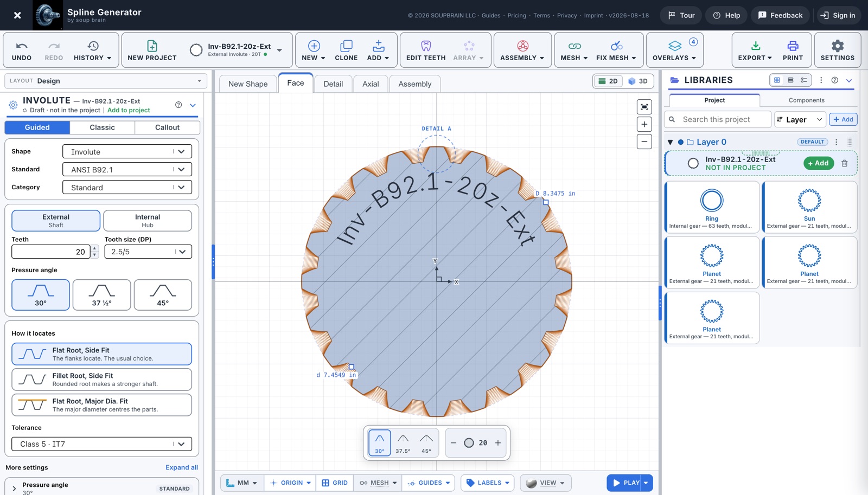
Task: Open the New Project icon
Action: pyautogui.click(x=152, y=50)
